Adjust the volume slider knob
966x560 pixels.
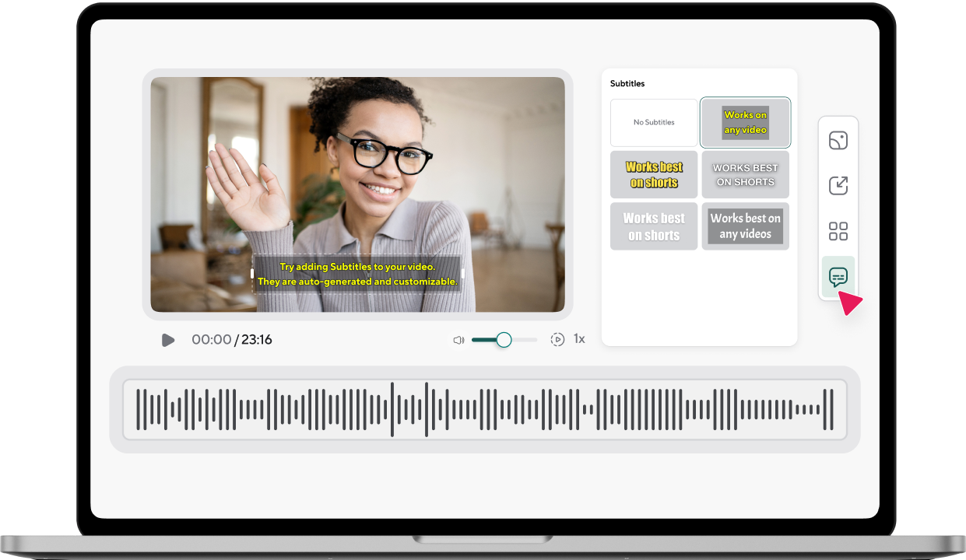pyautogui.click(x=504, y=340)
